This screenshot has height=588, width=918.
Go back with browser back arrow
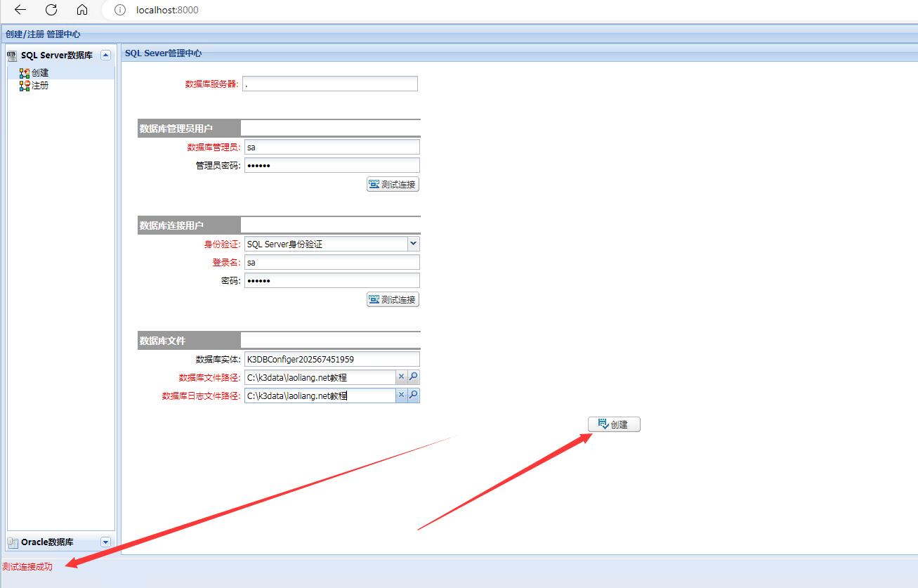20,10
